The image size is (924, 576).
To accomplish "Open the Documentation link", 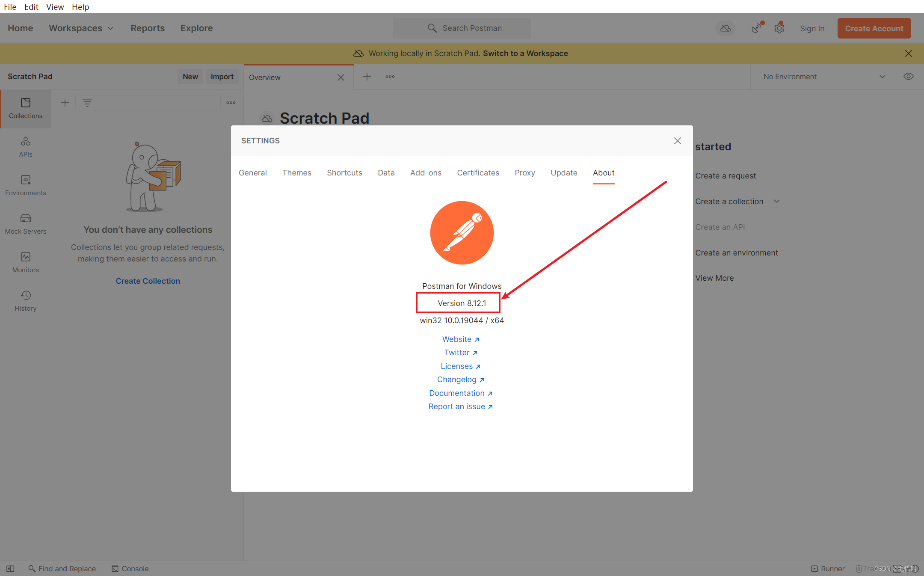I will pyautogui.click(x=461, y=393).
